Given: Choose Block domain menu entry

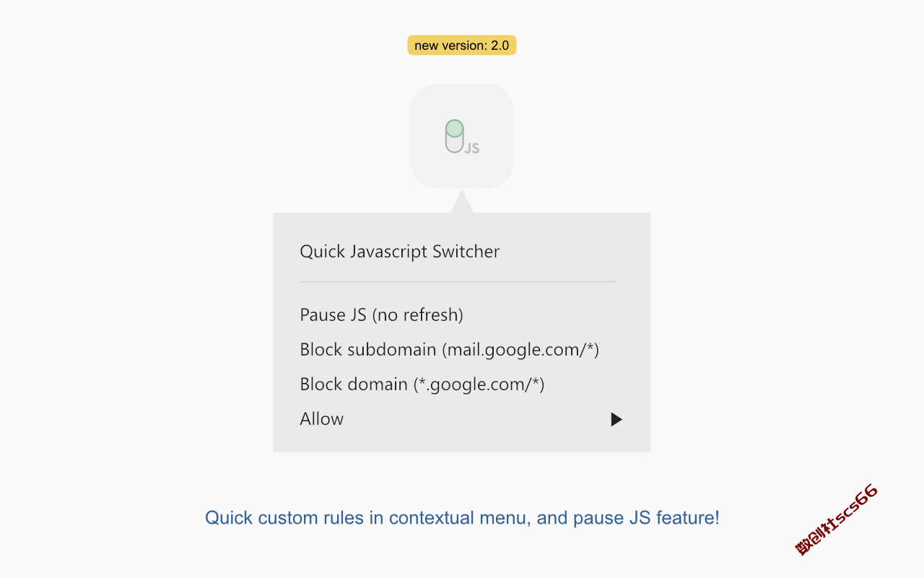Looking at the screenshot, I should [422, 384].
